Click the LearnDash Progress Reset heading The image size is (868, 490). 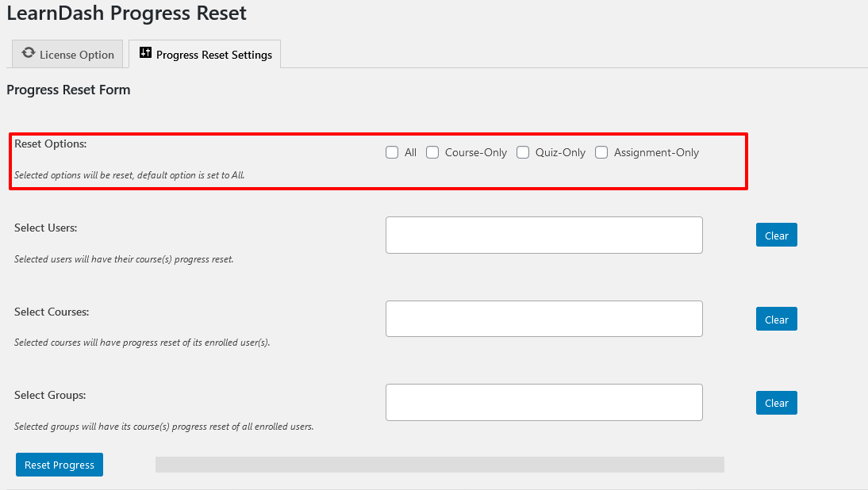pyautogui.click(x=127, y=13)
